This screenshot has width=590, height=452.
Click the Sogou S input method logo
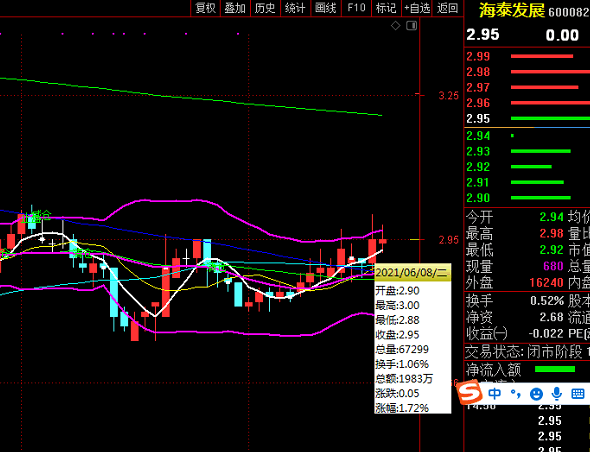(x=470, y=392)
